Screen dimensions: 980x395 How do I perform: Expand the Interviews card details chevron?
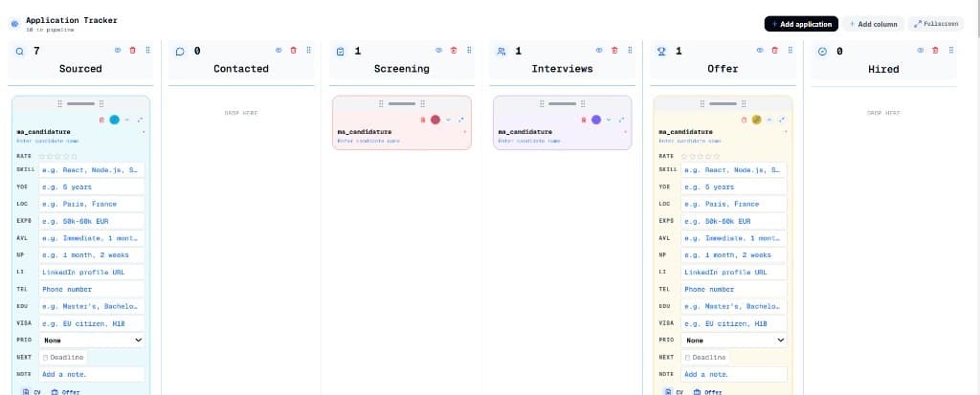(x=610, y=120)
